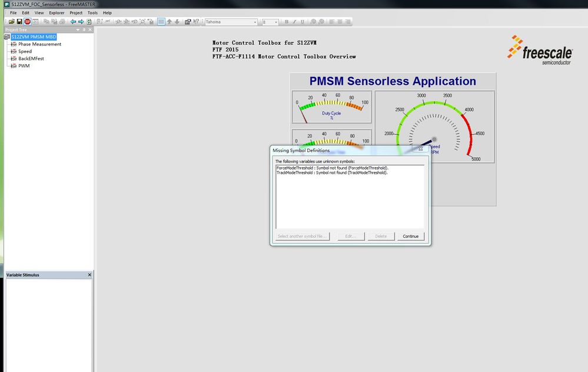588x372 pixels.
Task: Go forward with the blue right arrow
Action: 81,22
